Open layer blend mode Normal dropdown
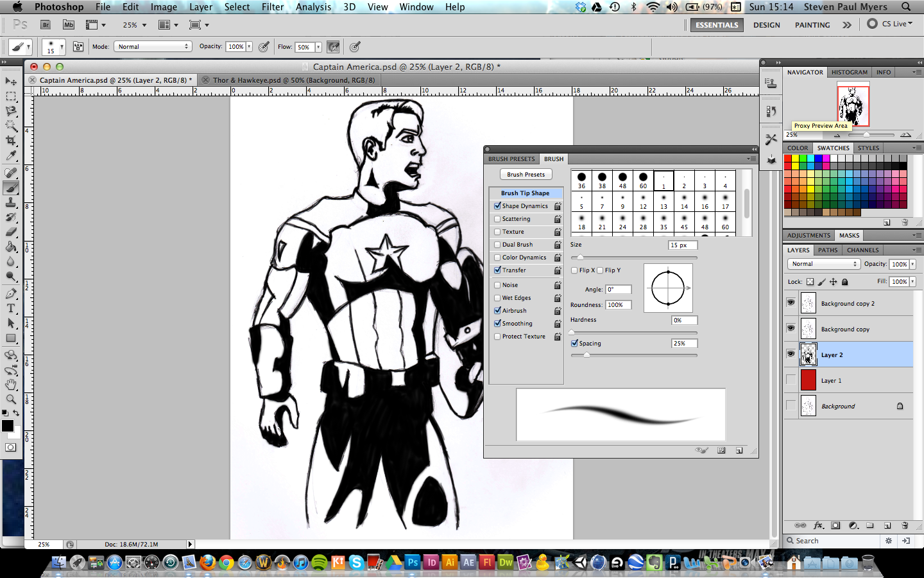This screenshot has height=578, width=924. pyautogui.click(x=823, y=264)
